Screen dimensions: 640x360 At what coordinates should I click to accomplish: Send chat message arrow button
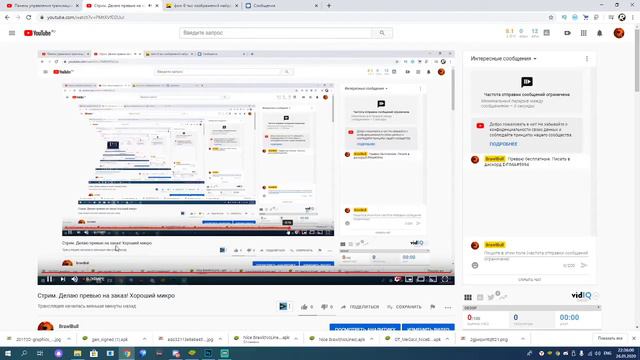(584, 265)
